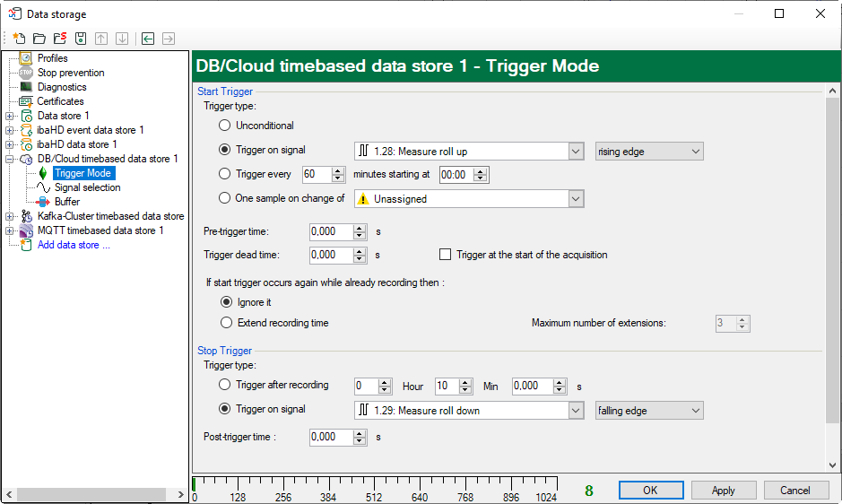Open Diagnostics in the tree
Screen dimensions: 842x504
pos(62,87)
